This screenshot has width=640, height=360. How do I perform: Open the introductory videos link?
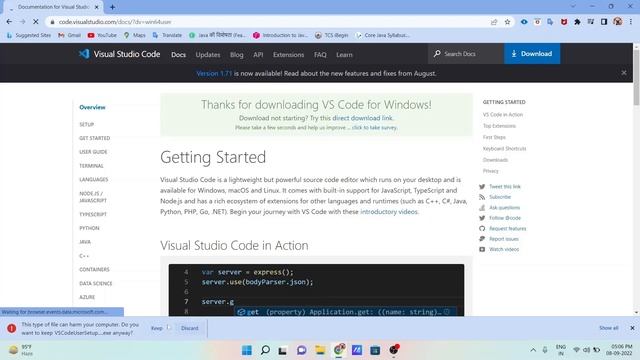389,212
